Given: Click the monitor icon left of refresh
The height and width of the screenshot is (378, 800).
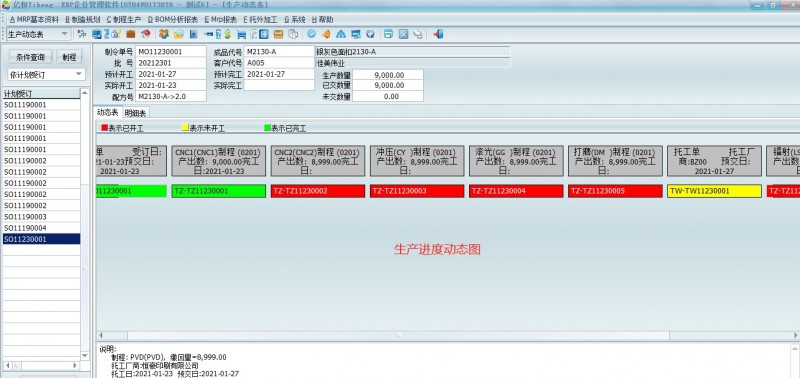Looking at the screenshot, I should [x=356, y=34].
